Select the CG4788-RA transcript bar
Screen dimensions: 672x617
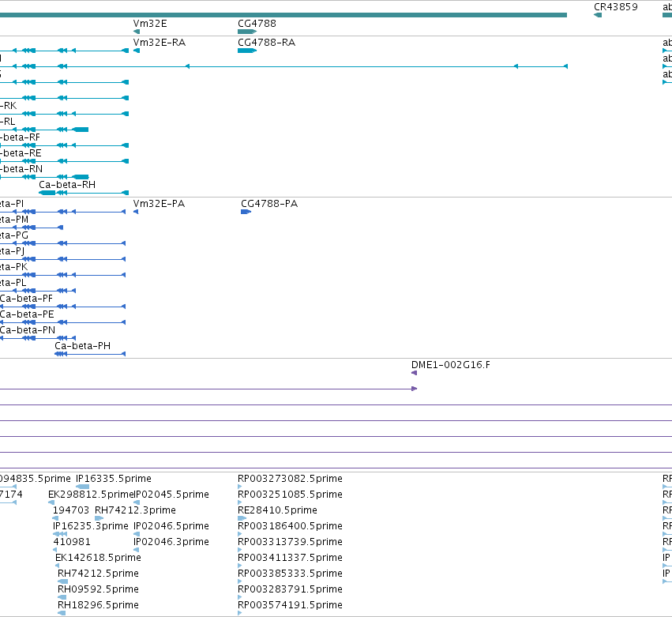click(247, 51)
